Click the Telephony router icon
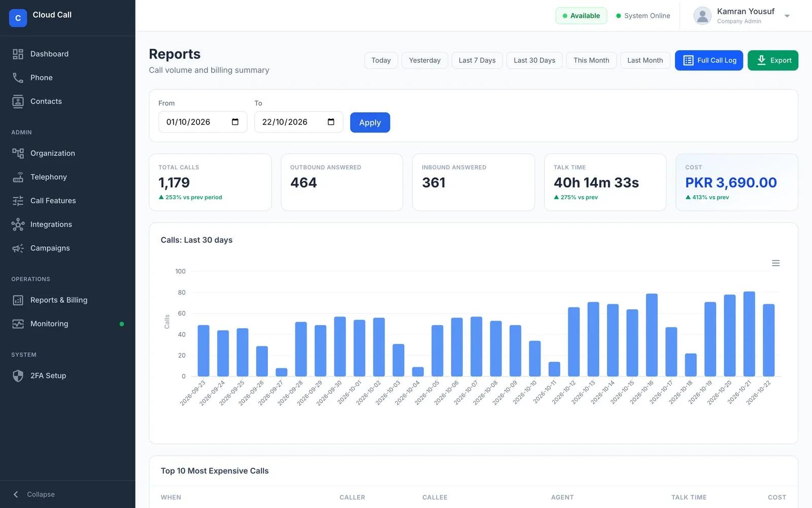Image resolution: width=812 pixels, height=508 pixels. click(18, 177)
